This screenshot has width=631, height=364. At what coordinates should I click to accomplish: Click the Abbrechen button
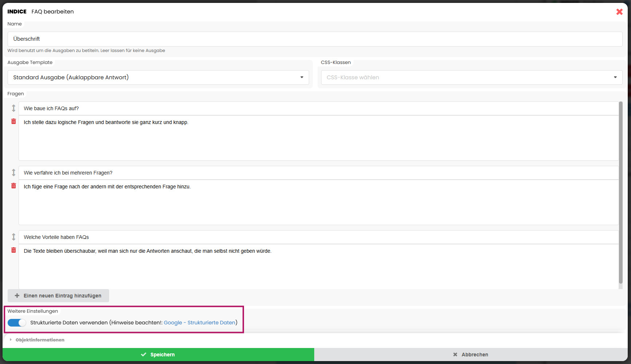(471, 355)
